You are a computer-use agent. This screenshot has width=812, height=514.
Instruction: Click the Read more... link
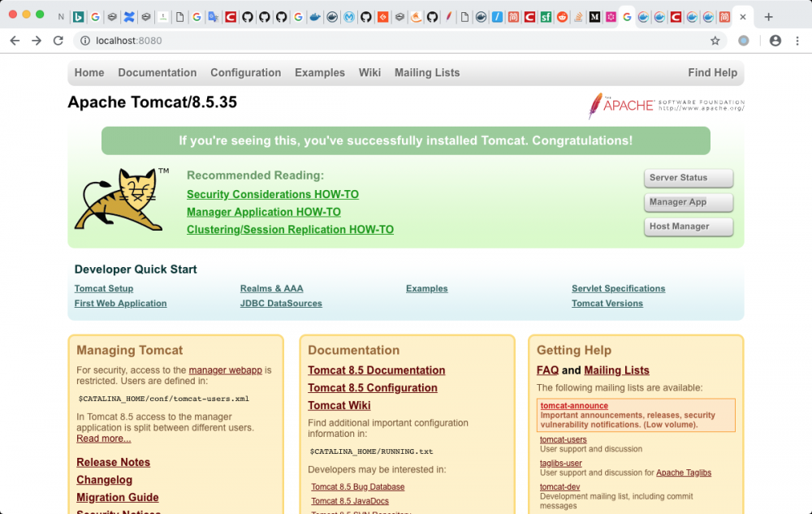[104, 438]
